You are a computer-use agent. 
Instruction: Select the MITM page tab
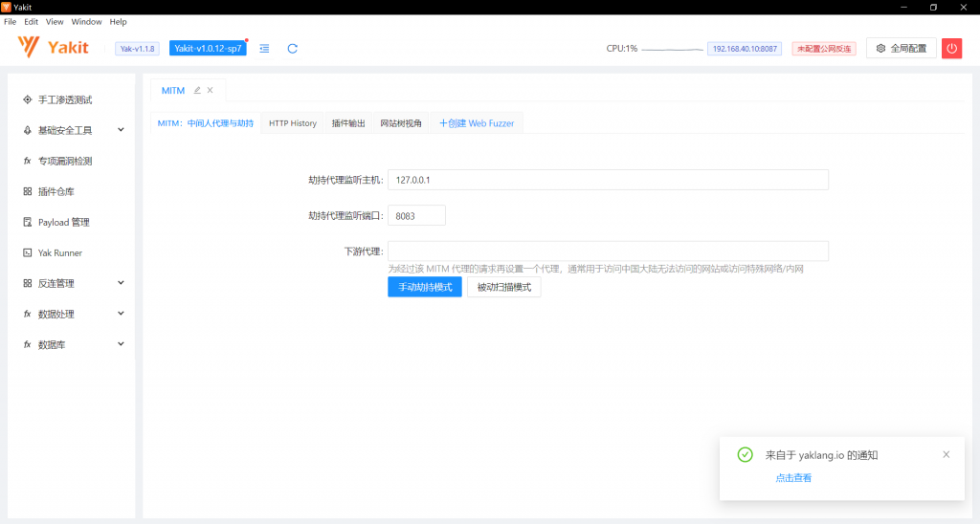(x=173, y=91)
